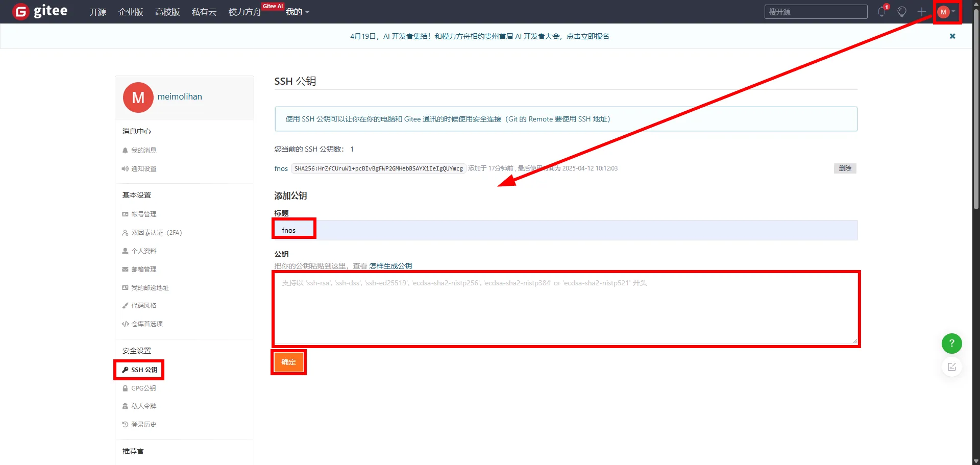The height and width of the screenshot is (465, 980).
Task: Open the notifications bell icon
Action: [x=881, y=12]
